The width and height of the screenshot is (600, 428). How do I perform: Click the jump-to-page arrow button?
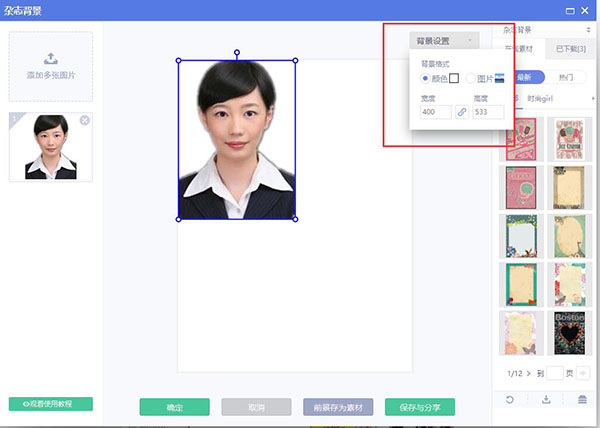(584, 373)
